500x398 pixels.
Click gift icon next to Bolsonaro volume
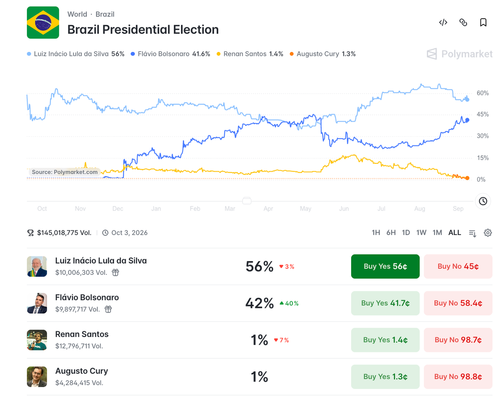click(108, 309)
